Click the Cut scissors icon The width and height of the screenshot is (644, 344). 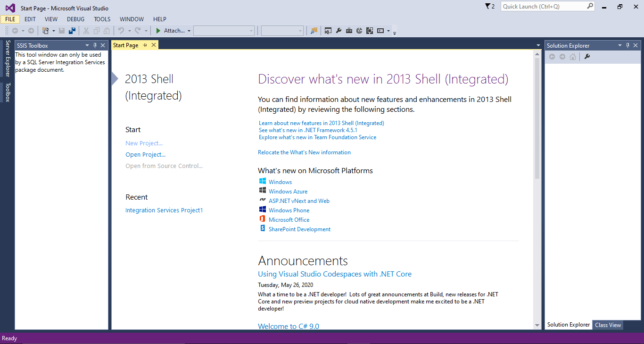point(86,31)
